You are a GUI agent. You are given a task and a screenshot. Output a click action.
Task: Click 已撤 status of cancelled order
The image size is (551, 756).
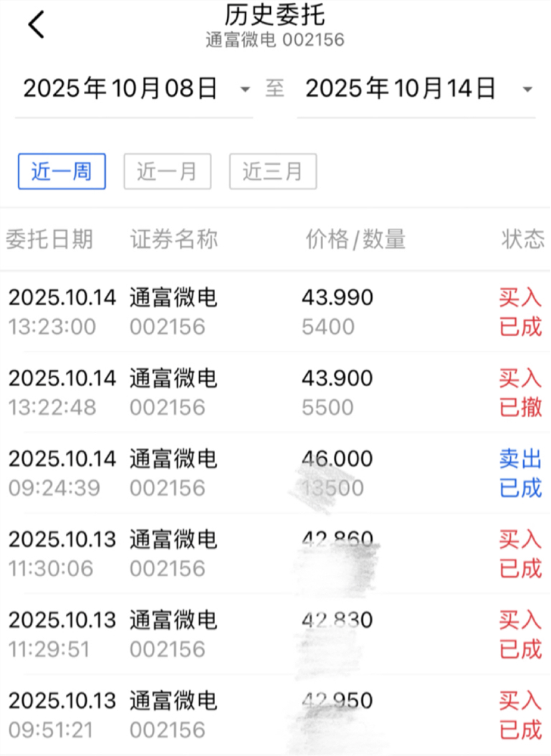point(521,408)
